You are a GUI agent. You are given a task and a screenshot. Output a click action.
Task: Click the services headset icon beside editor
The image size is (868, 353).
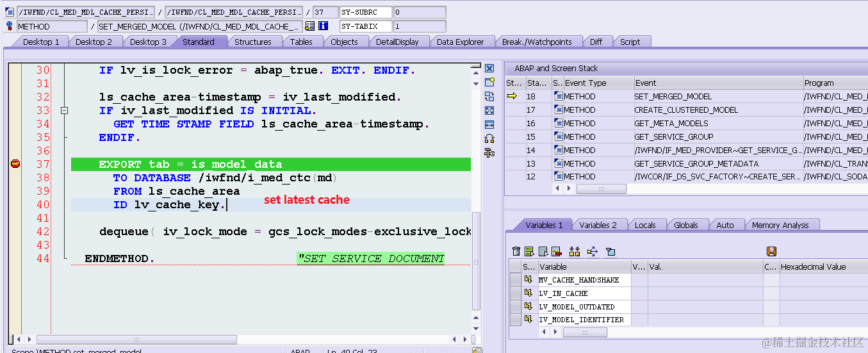point(489,138)
